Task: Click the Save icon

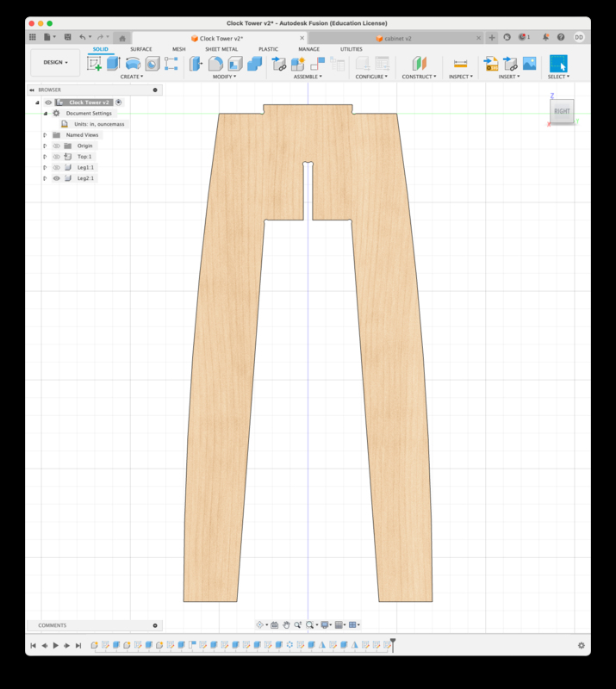Action: [68, 37]
